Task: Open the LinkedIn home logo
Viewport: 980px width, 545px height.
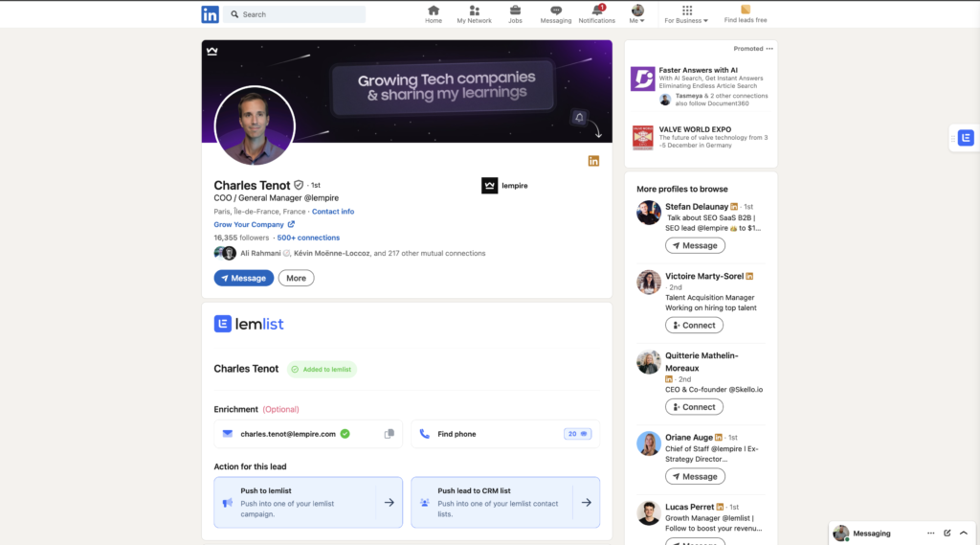Action: [210, 13]
